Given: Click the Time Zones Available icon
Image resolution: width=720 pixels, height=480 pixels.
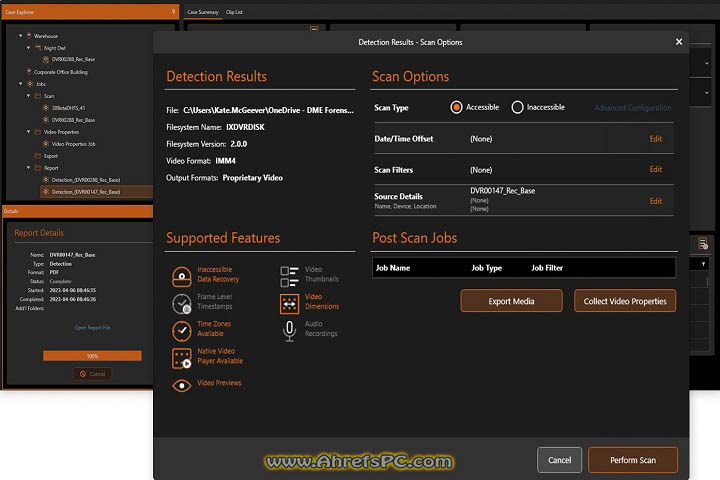Looking at the screenshot, I should pyautogui.click(x=182, y=331).
